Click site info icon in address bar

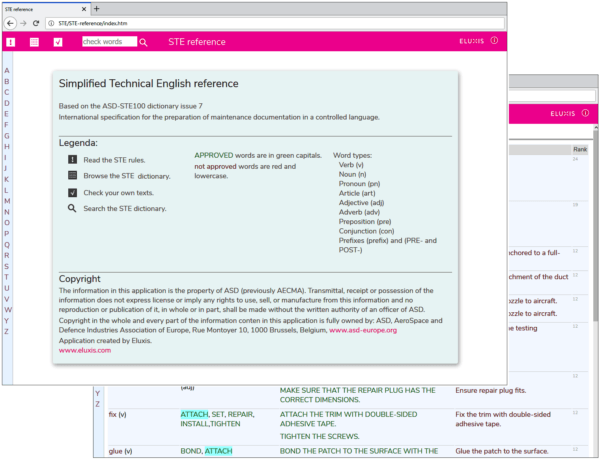(x=51, y=23)
